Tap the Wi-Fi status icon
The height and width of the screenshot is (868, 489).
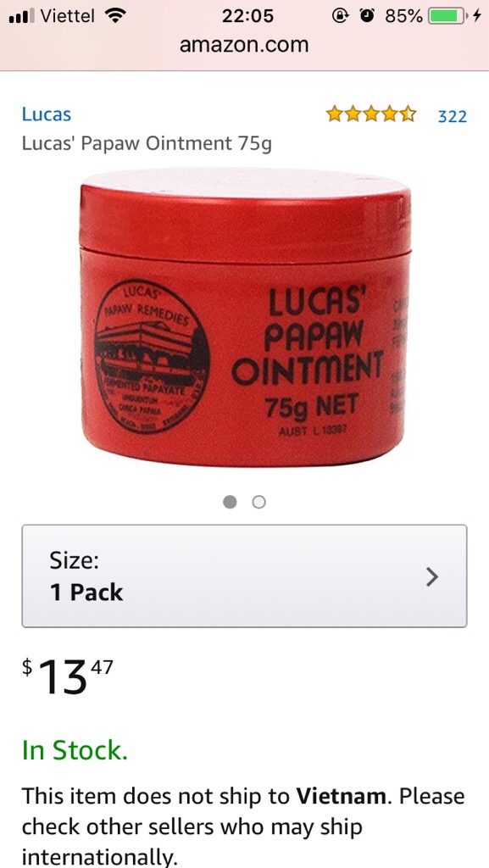(x=114, y=16)
